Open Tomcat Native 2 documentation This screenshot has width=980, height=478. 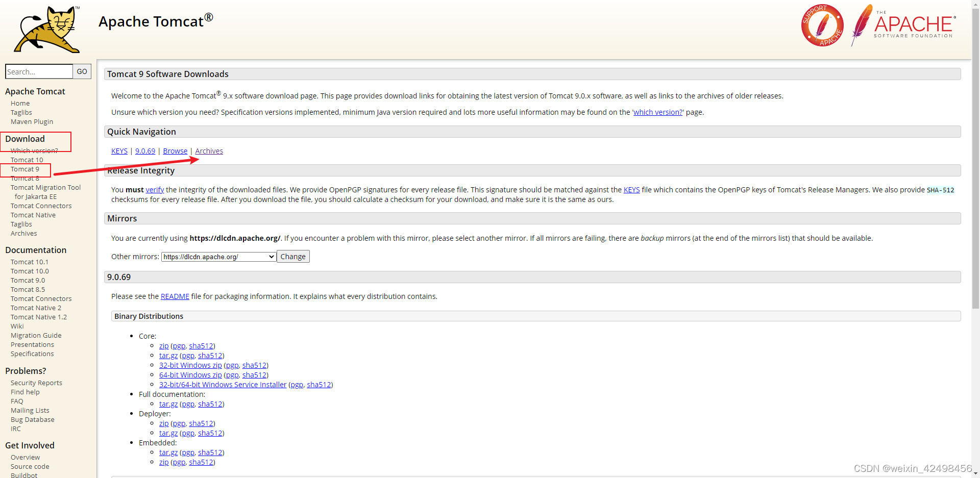(x=36, y=308)
